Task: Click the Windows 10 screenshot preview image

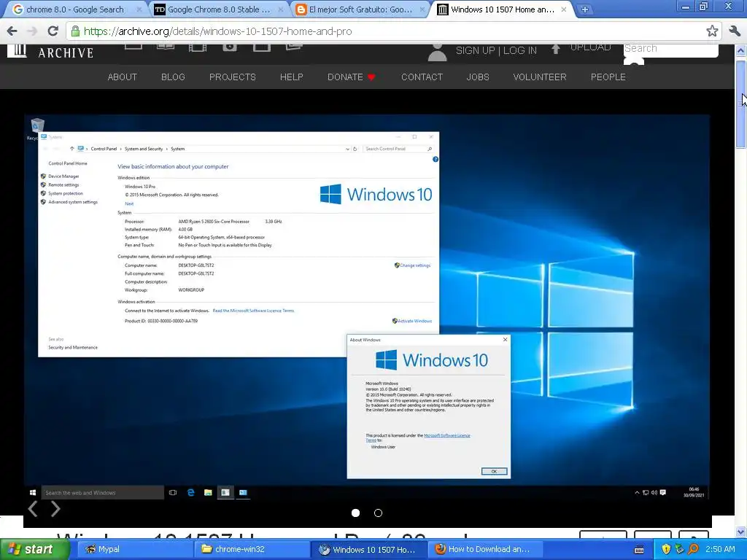Action: 367,307
